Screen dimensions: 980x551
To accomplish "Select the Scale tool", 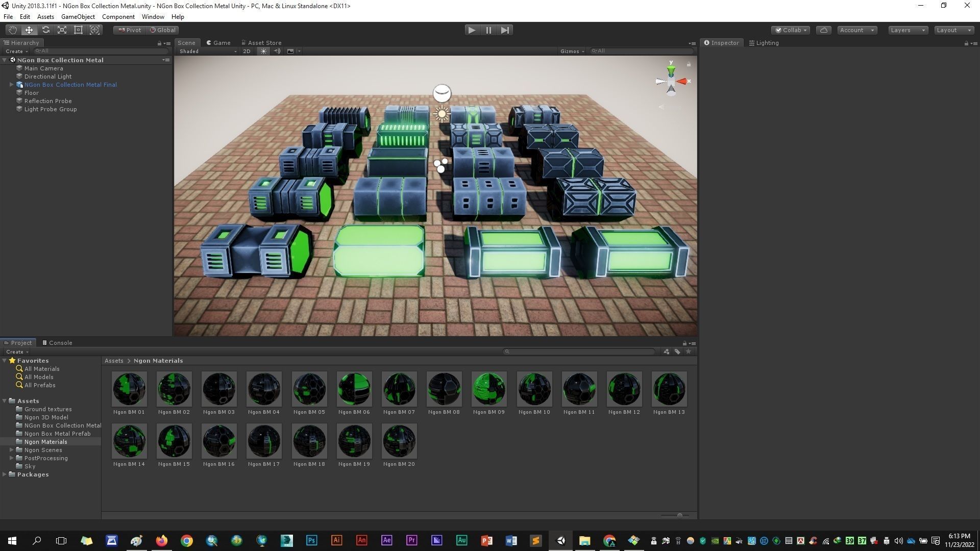I will (62, 30).
